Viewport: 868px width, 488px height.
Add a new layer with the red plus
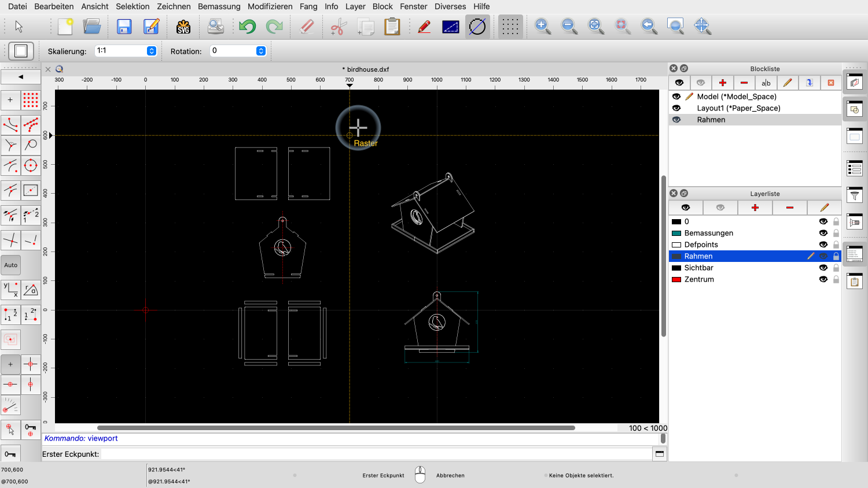(x=755, y=208)
